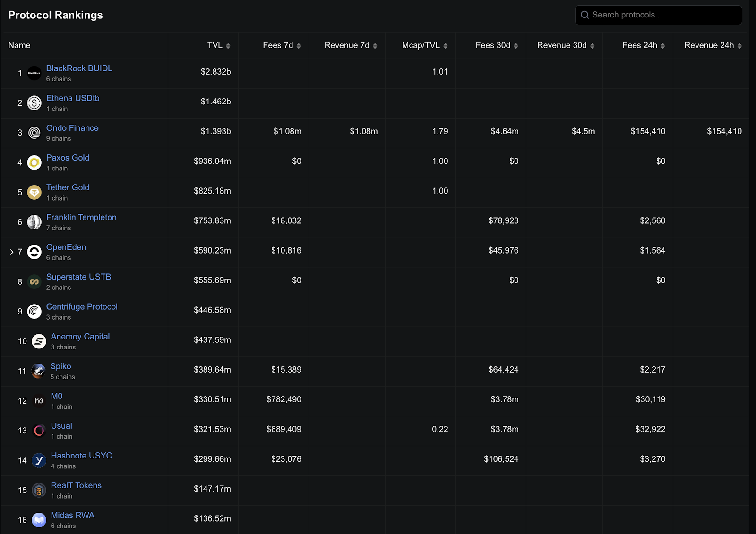The image size is (756, 534).
Task: Open the Franklin Templeton protocol link
Action: [x=81, y=217]
